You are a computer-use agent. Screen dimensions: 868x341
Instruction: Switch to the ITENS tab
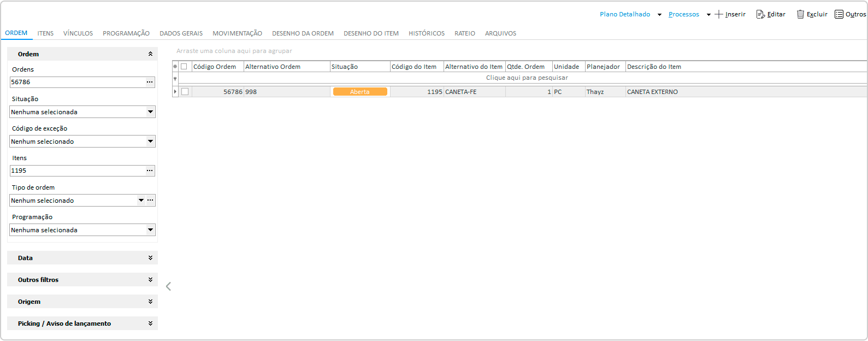pyautogui.click(x=45, y=33)
